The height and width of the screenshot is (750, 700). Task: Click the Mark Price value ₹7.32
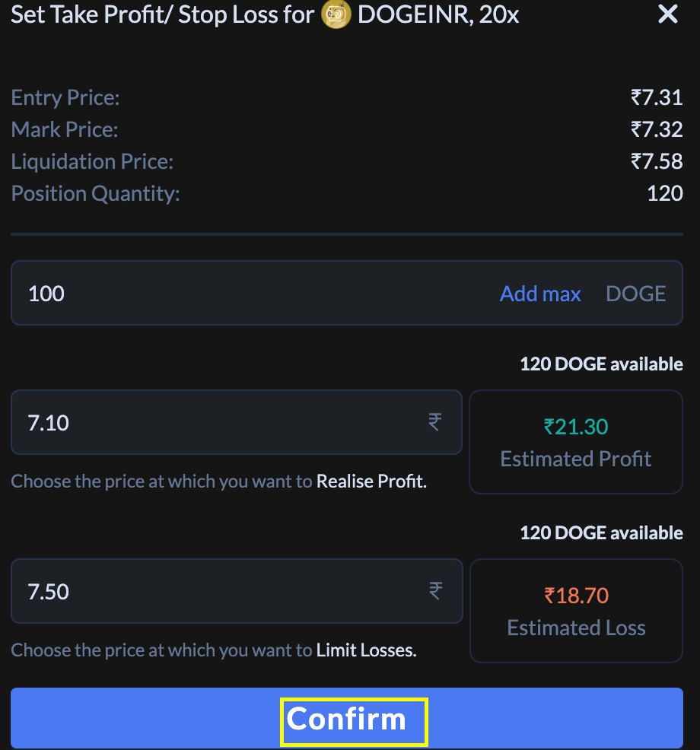point(657,129)
